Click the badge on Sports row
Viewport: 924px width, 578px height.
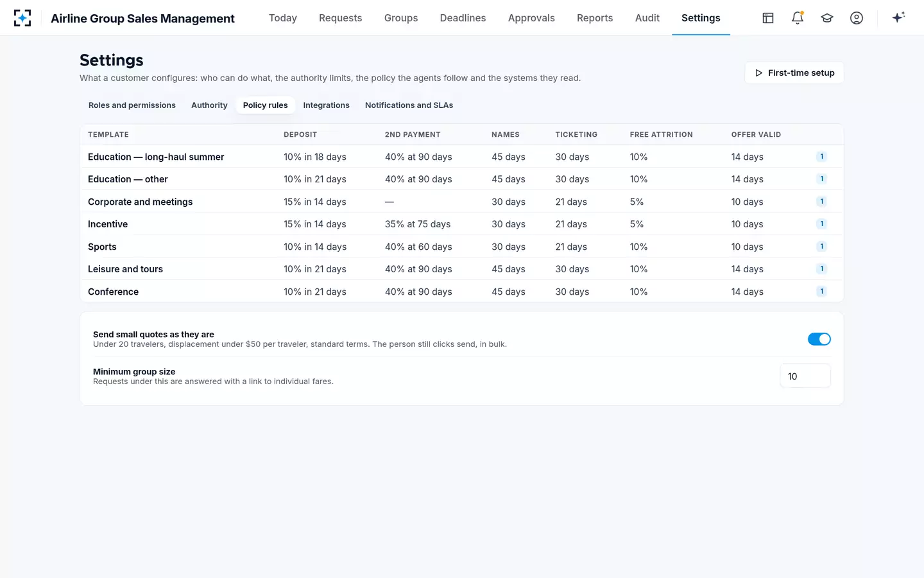pyautogui.click(x=821, y=247)
